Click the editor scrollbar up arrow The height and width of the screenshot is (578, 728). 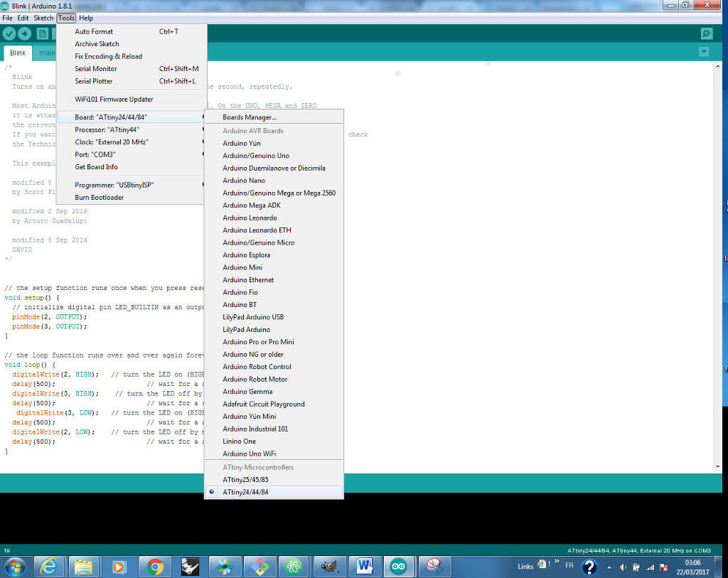click(718, 66)
